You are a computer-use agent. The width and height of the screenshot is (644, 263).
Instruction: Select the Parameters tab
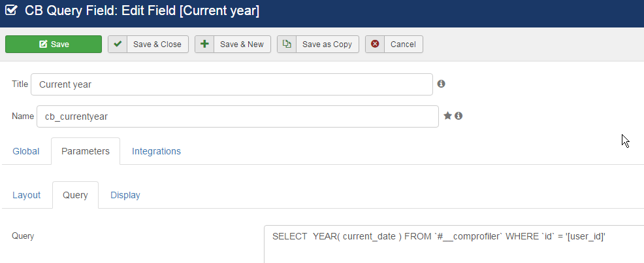[86, 151]
